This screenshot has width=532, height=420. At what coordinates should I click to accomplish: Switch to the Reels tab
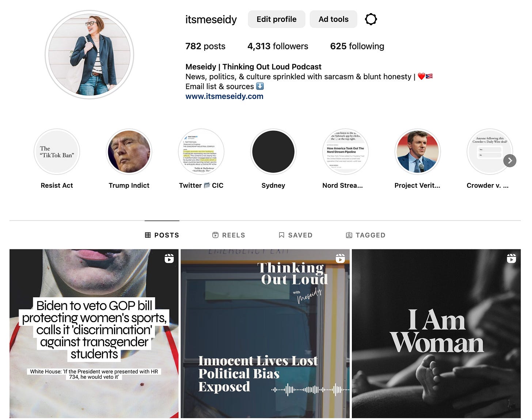pyautogui.click(x=229, y=235)
